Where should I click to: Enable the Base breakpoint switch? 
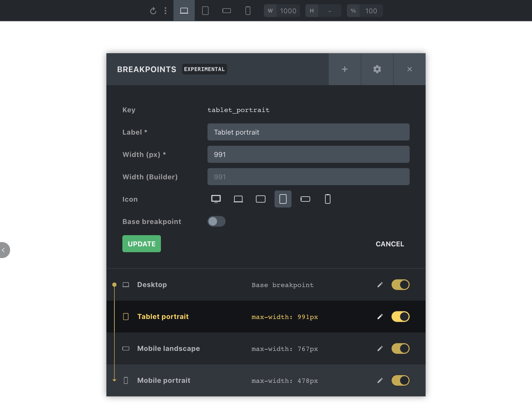pyautogui.click(x=216, y=221)
